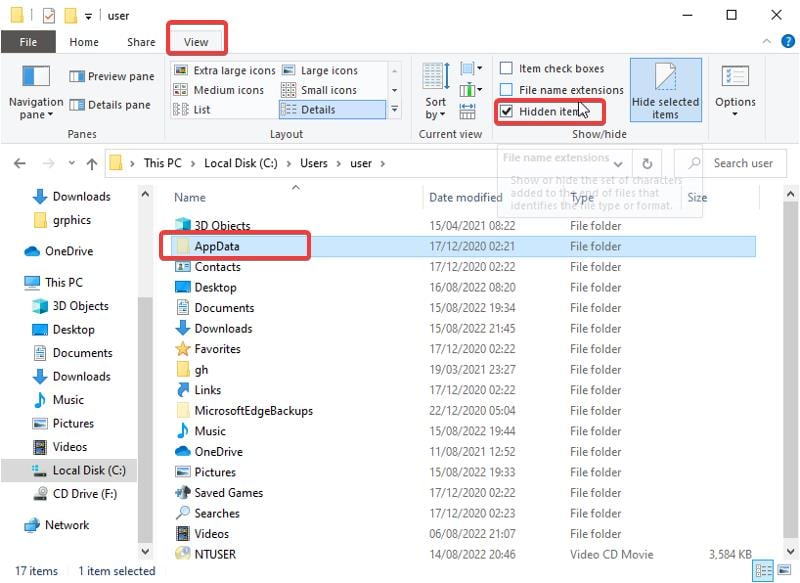
Task: Sort by Name column header
Action: (189, 197)
